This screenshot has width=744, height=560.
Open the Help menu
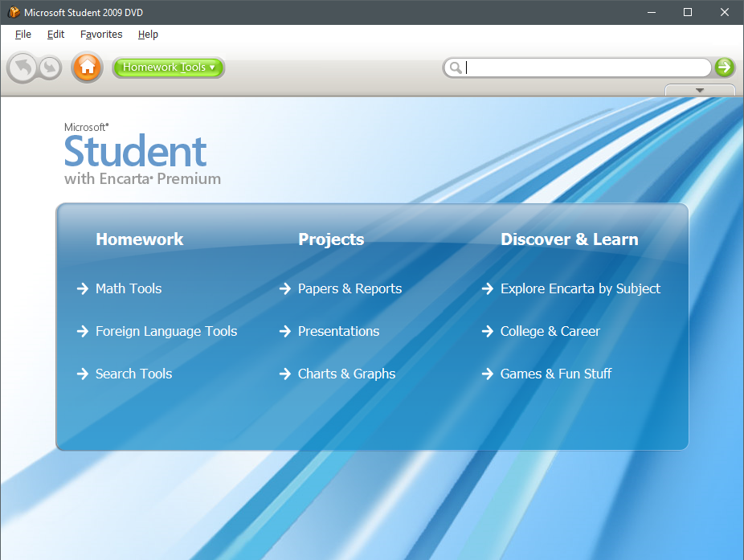point(148,35)
